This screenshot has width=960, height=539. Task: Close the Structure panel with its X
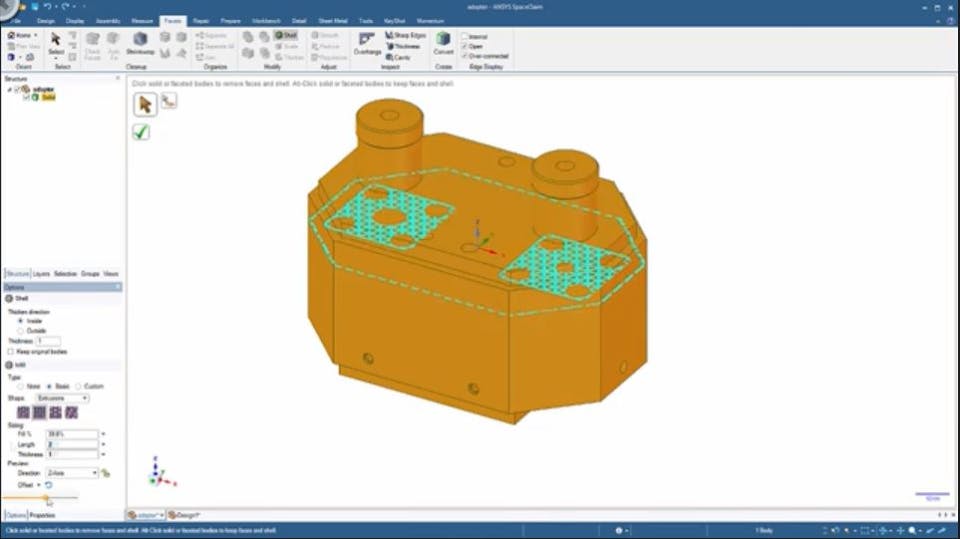click(118, 78)
